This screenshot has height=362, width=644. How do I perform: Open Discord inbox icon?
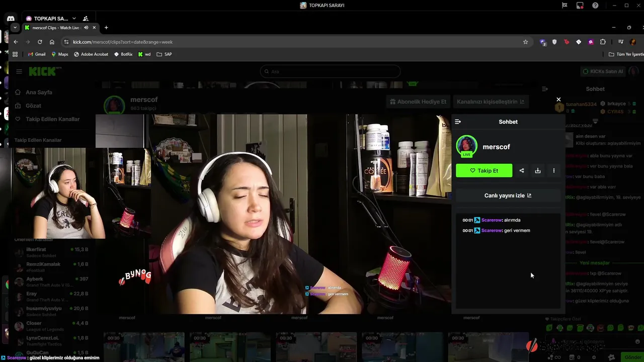pyautogui.click(x=580, y=6)
